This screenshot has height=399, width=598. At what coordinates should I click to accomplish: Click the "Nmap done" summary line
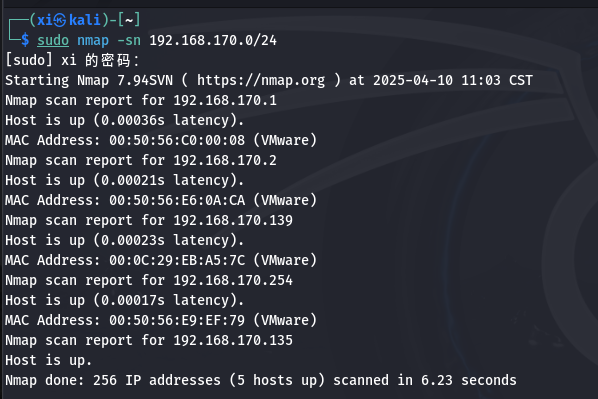pyautogui.click(x=261, y=380)
